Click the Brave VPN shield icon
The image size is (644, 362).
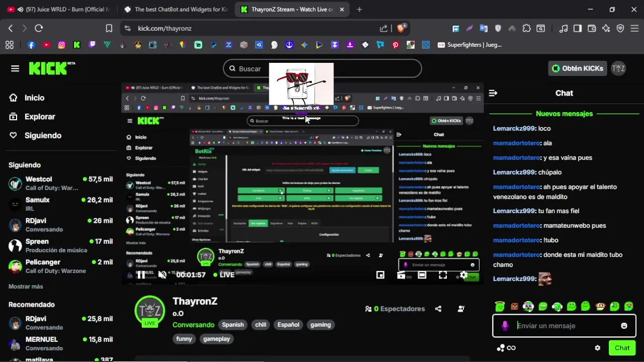(x=620, y=29)
